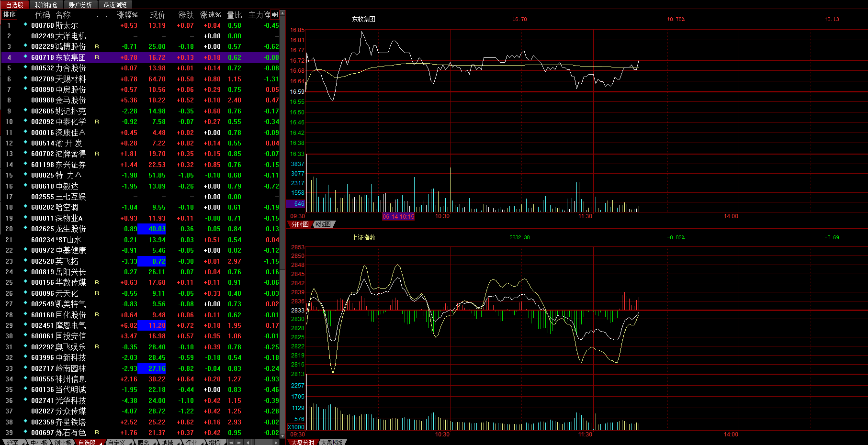Switch index chart to 大盘K线

click(x=332, y=442)
